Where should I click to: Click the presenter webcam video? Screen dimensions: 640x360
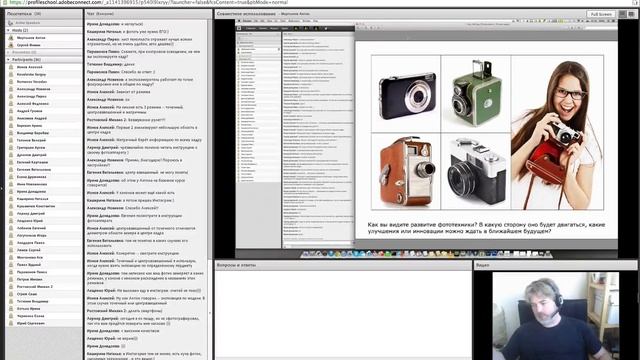coord(556,316)
